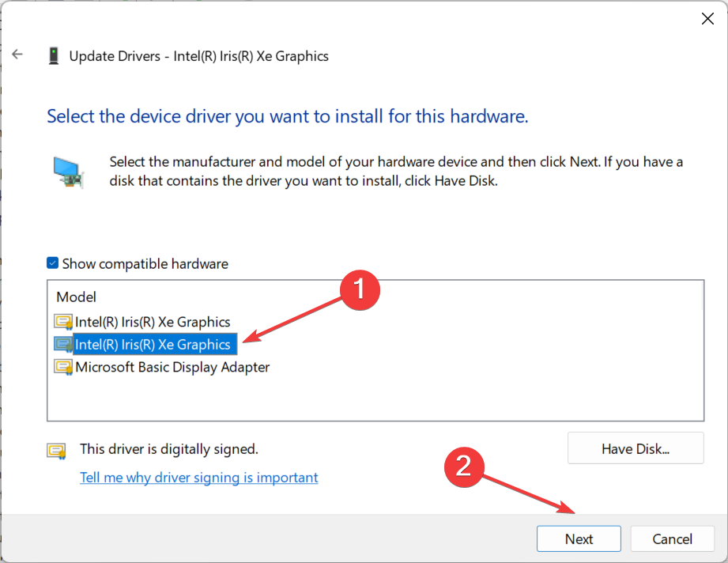Click the icon of first Intel Iris Xe entry
The width and height of the screenshot is (728, 563).
pos(63,322)
